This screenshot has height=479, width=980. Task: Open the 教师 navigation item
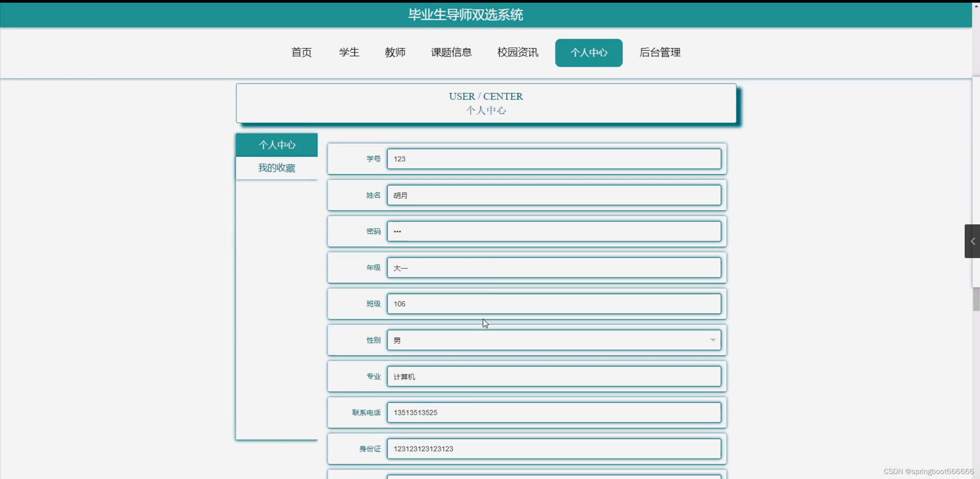tap(395, 52)
